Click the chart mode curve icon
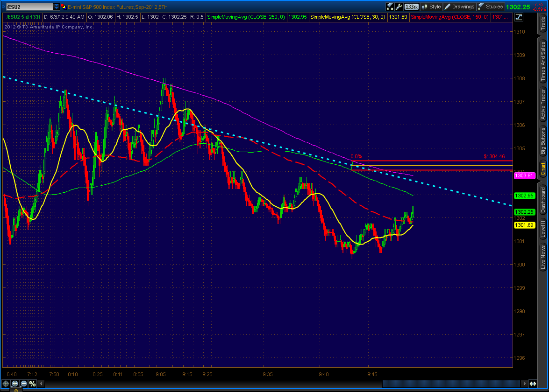 click(x=519, y=17)
